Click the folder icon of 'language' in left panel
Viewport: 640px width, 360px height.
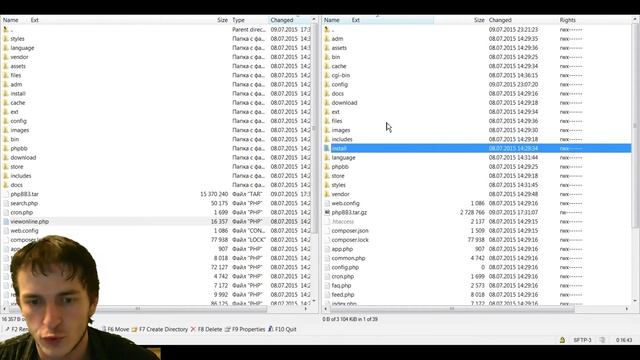tap(6, 48)
